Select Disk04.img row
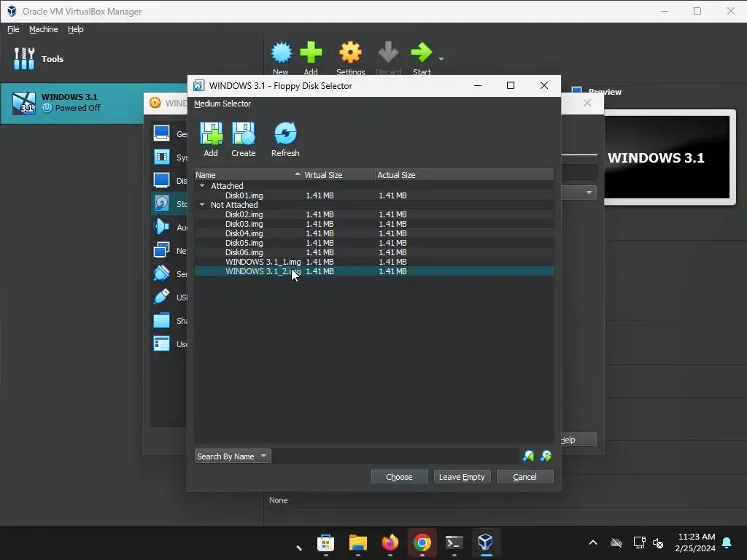 [374, 233]
